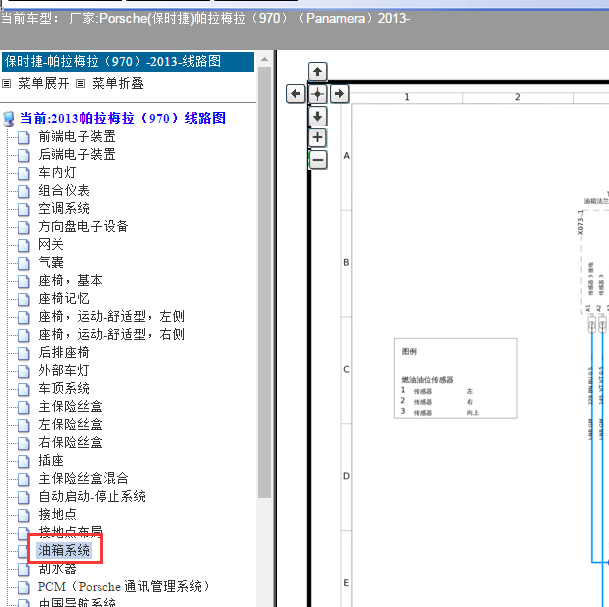Image resolution: width=609 pixels, height=607 pixels.
Task: Open 前端电子装置 wiring diagram
Action: click(x=77, y=136)
